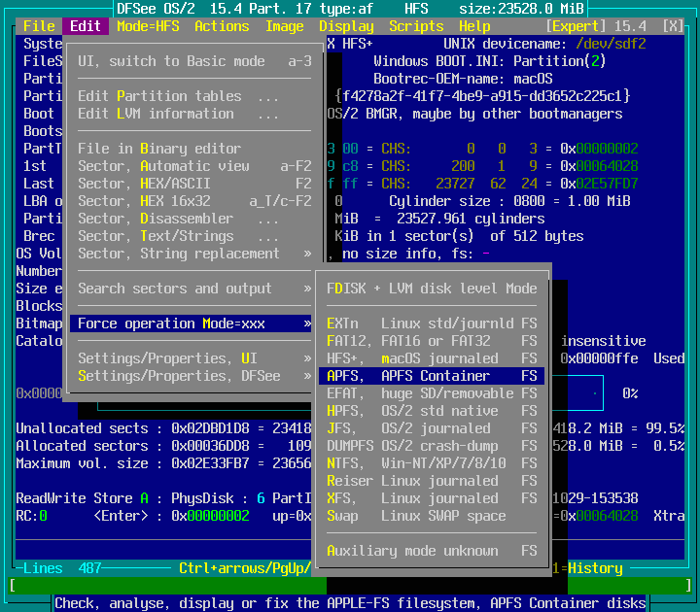Select DUMPFS OS/2 crash-dump FS
Image resolution: width=700 pixels, height=612 pixels.
pos(432,446)
